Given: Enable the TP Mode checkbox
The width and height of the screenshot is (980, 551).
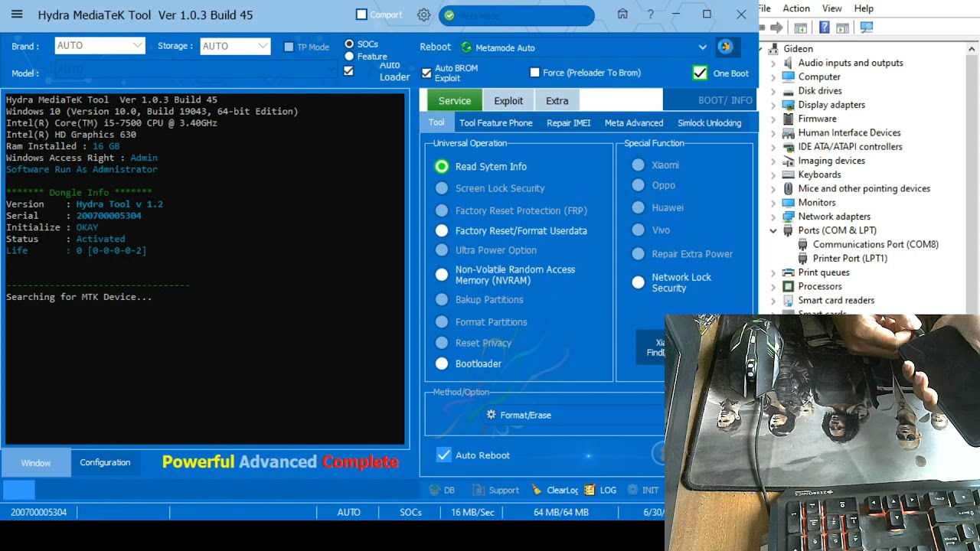Looking at the screenshot, I should (289, 47).
